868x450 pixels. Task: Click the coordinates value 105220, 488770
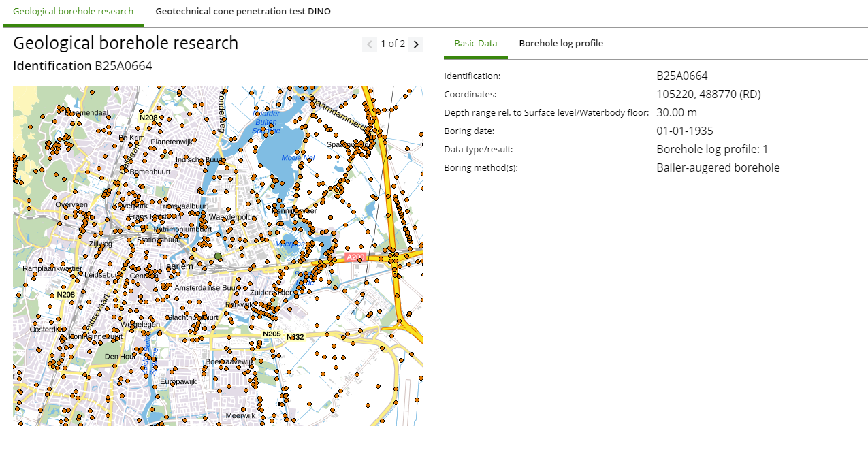click(708, 94)
